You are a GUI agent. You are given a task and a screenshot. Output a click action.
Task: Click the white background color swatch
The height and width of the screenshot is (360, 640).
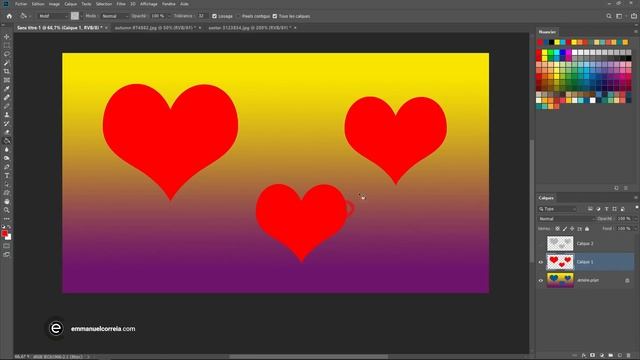pos(9,237)
